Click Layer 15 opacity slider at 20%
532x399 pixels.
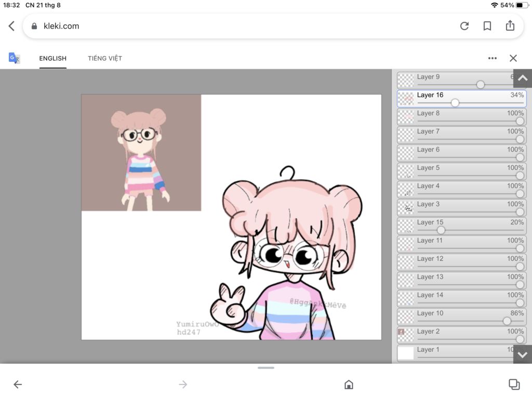click(x=441, y=230)
